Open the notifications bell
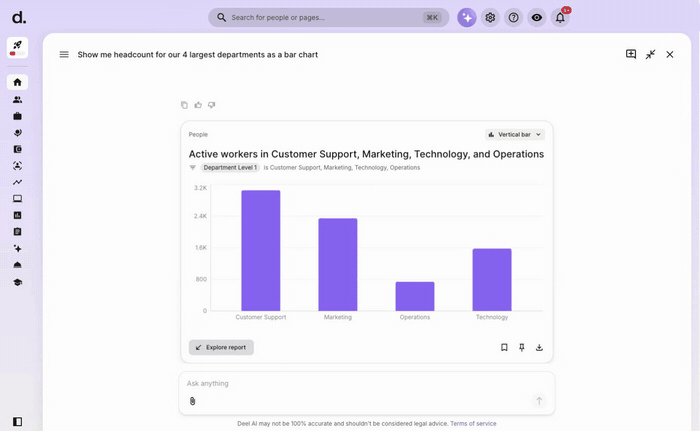700x431 pixels. [560, 17]
